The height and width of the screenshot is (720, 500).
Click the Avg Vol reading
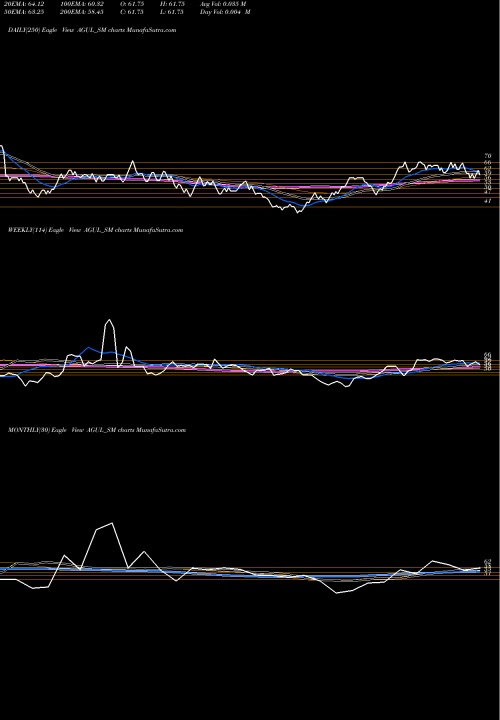[223, 4]
